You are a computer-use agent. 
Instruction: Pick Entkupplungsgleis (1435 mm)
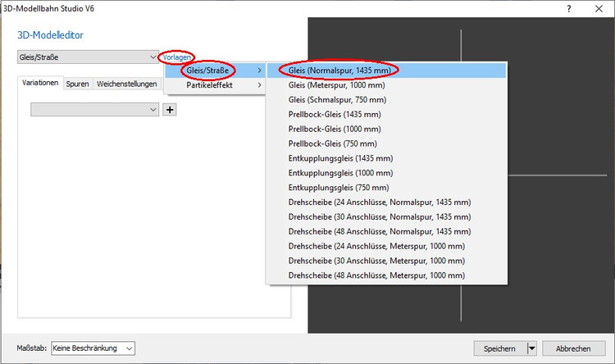[x=386, y=158]
